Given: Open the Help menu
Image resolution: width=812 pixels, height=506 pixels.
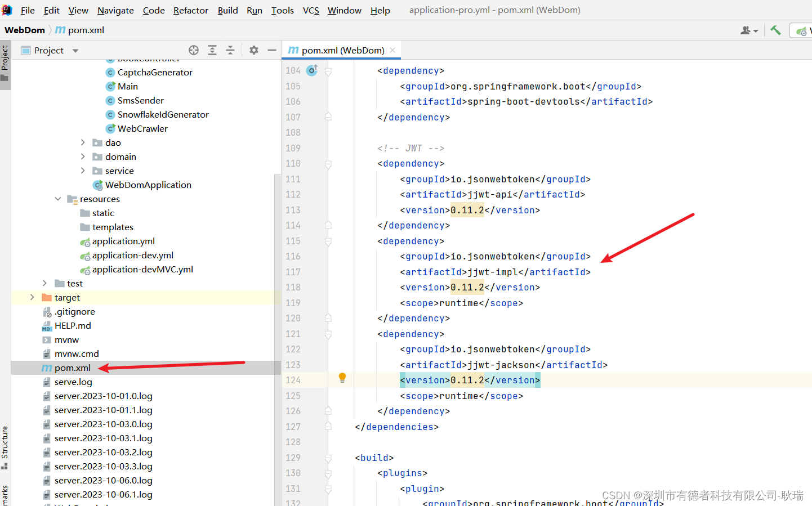Looking at the screenshot, I should 380,10.
